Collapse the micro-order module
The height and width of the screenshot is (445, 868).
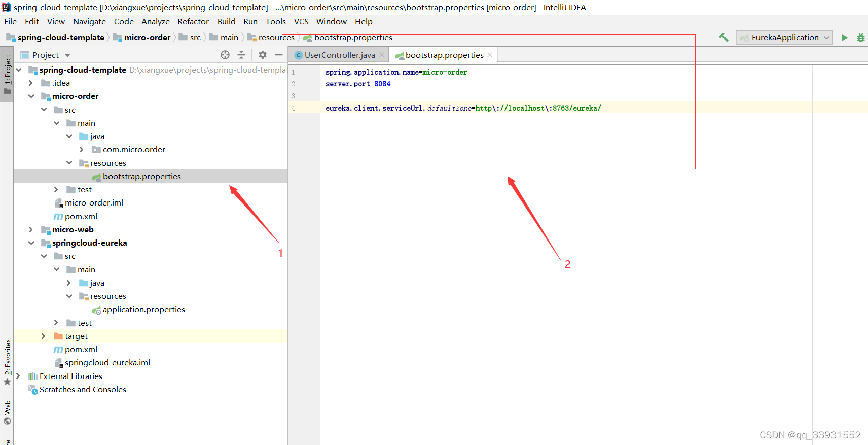[x=31, y=96]
